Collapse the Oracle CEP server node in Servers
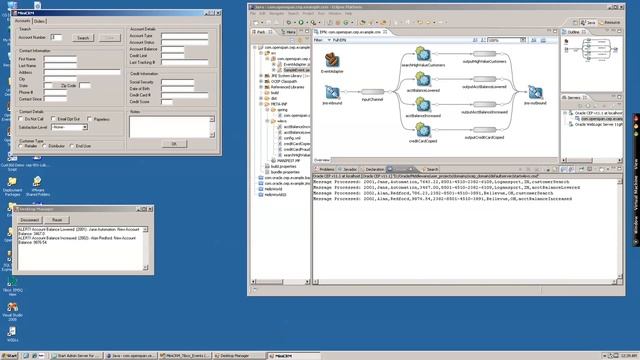 pyautogui.click(x=565, y=113)
